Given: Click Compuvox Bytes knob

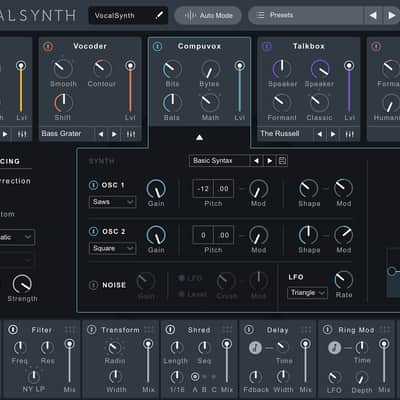Looking at the screenshot, I should click(210, 69).
